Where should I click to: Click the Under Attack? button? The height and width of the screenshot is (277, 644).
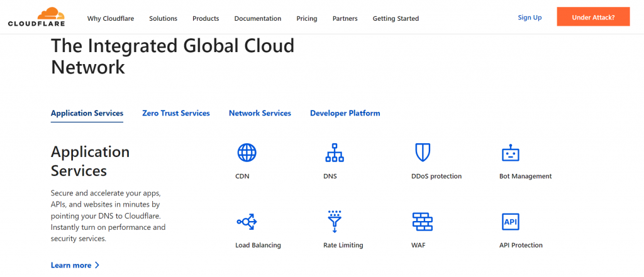(592, 18)
